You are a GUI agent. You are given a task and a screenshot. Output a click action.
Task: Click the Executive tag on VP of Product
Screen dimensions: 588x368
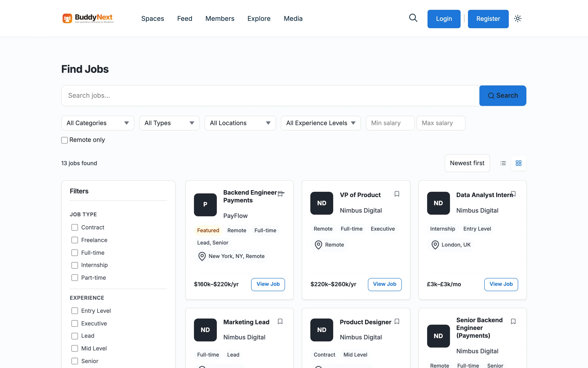pyautogui.click(x=382, y=229)
